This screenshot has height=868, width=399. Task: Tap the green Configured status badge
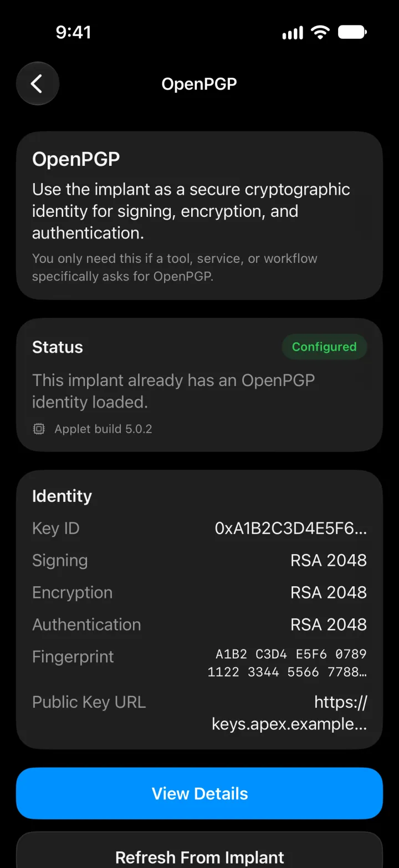coord(324,347)
